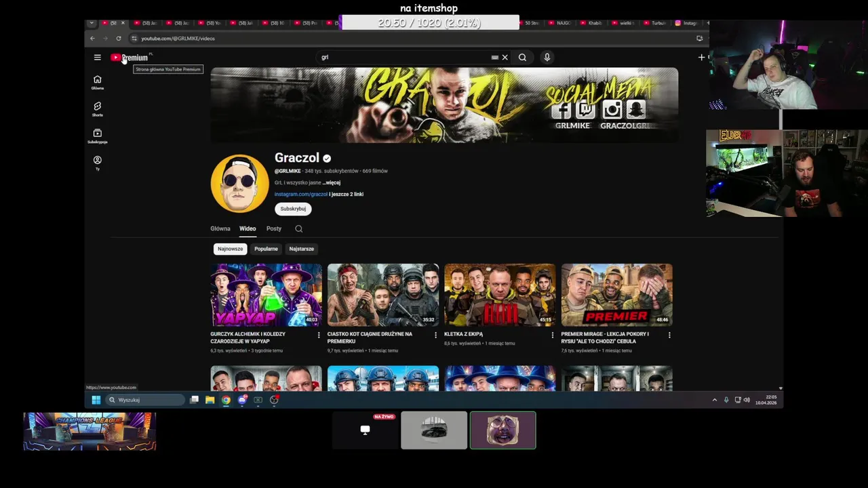Open Shorts in the left sidebar
This screenshot has height=488, width=868.
tap(97, 109)
